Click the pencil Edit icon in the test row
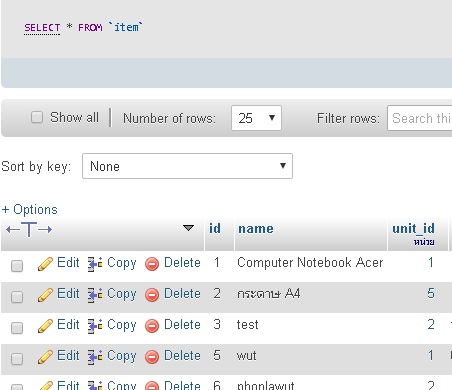 point(45,326)
